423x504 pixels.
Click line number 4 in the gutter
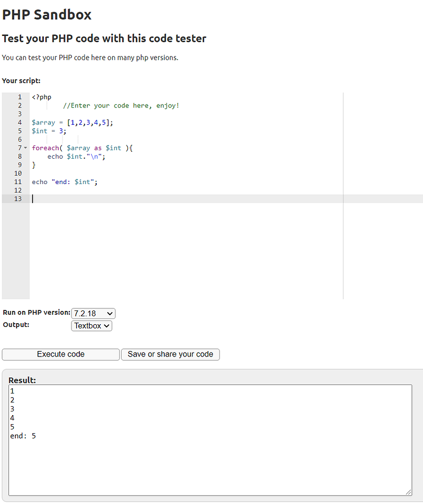coord(20,123)
